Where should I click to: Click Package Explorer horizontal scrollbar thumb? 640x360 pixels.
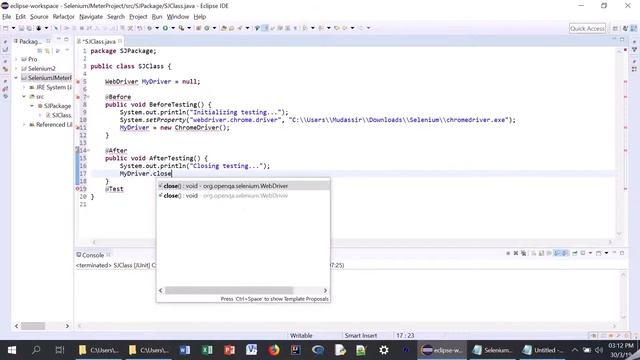coord(33,326)
